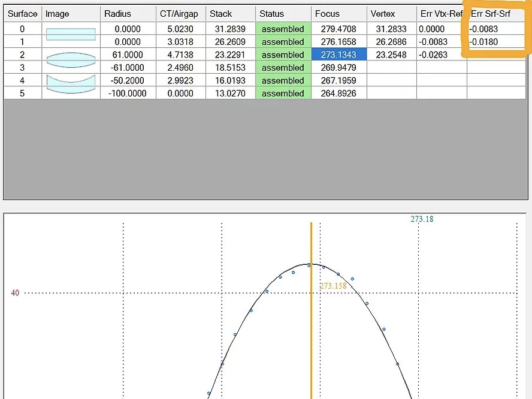The height and width of the screenshot is (399, 532).
Task: Click CT/Airgap value 2.9923
Action: coord(180,80)
